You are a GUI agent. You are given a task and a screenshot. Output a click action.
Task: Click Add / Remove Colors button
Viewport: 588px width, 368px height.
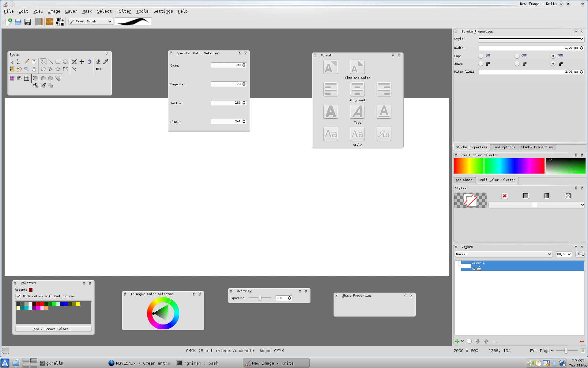coord(53,329)
